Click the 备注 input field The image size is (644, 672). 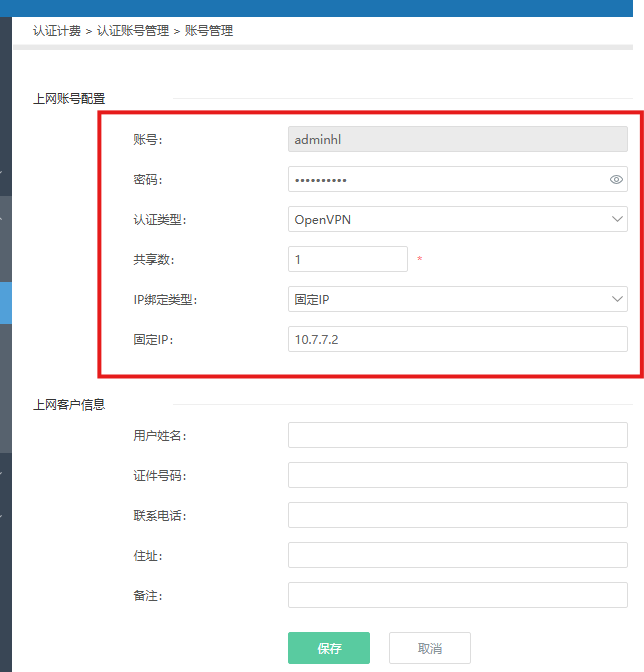[458, 595]
